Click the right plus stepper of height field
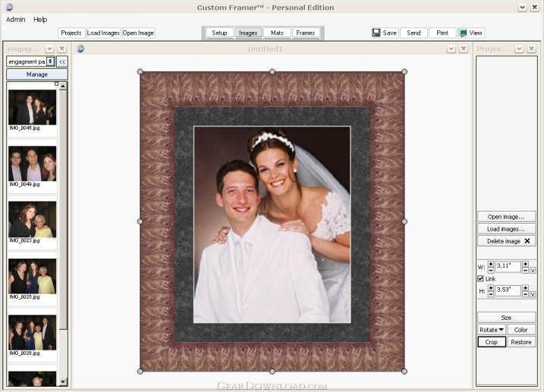Image resolution: width=544 pixels, height=392 pixels. [x=525, y=287]
